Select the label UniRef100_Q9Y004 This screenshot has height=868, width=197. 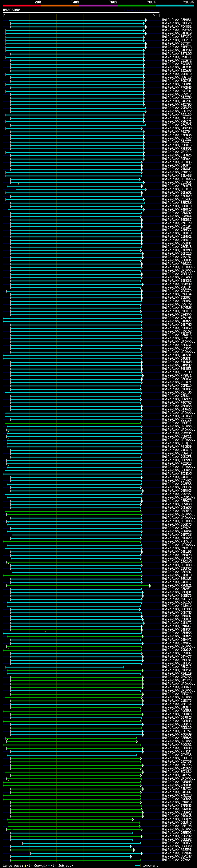177,860
